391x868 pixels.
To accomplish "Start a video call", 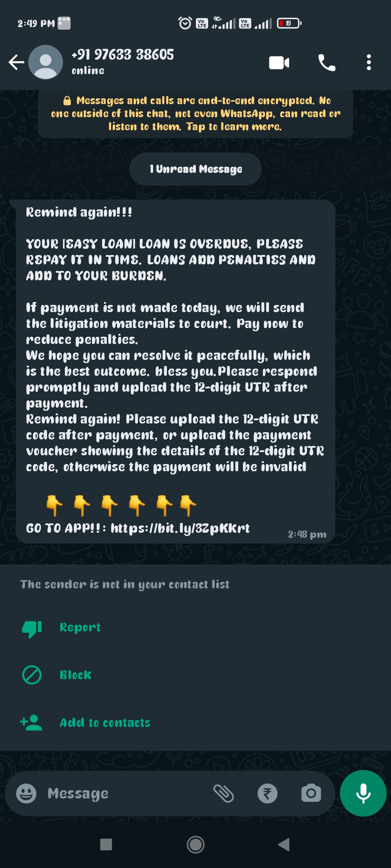I will (279, 63).
